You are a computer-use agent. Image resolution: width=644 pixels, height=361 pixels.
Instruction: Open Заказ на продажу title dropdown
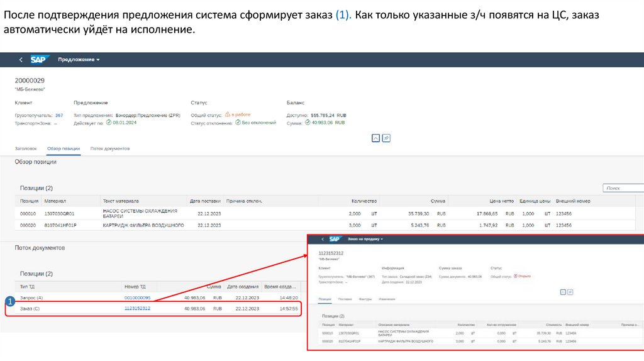(x=365, y=239)
